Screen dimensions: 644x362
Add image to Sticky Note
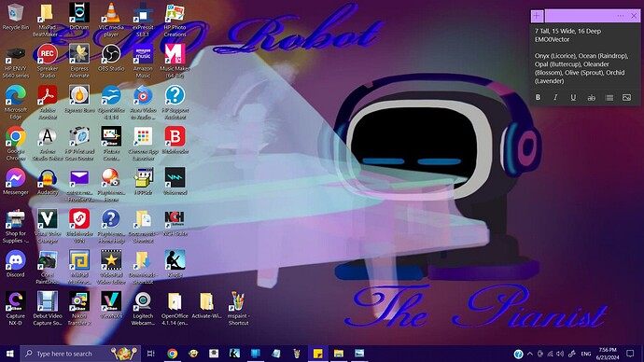[626, 98]
